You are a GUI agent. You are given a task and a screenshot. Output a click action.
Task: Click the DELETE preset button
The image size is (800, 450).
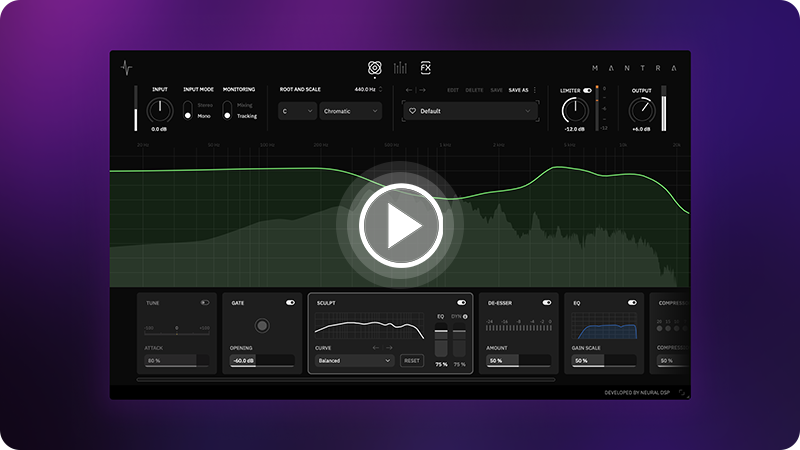pos(474,90)
